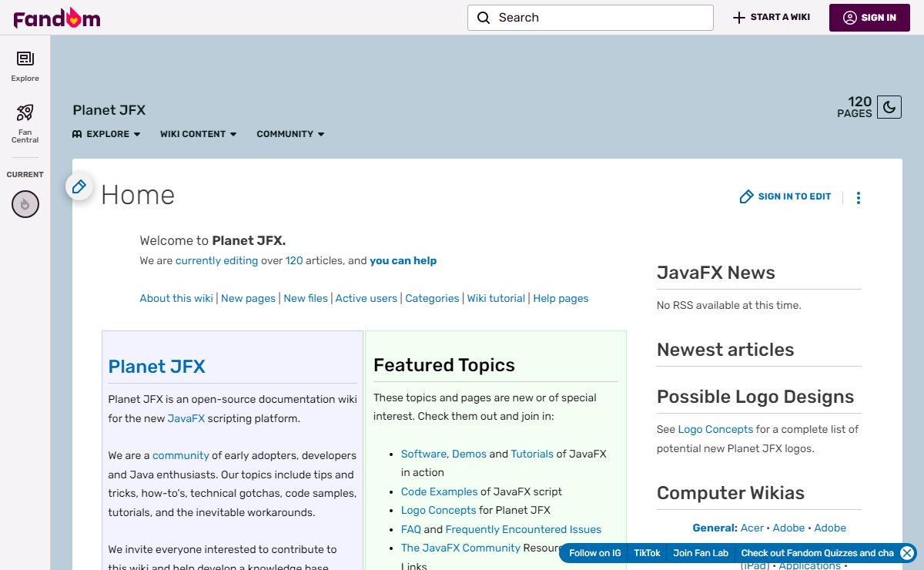This screenshot has height=570, width=924.
Task: Click the 'No RSS available at this time.' text
Action: coord(728,305)
